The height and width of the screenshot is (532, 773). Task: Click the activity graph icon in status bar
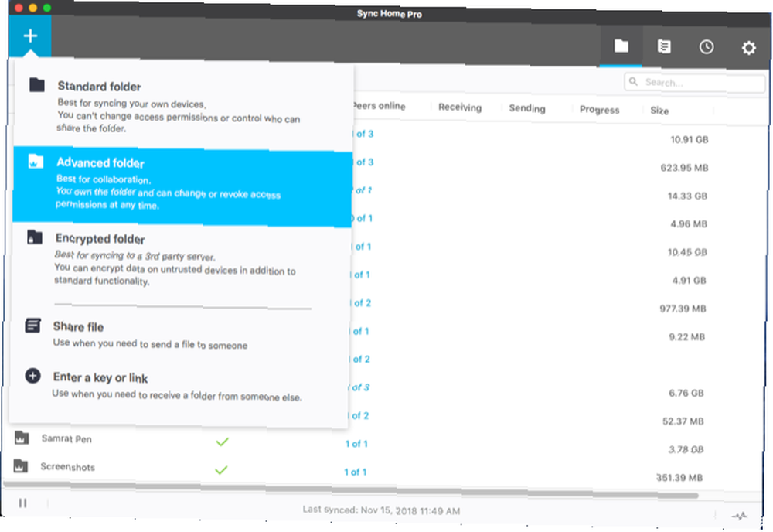739,516
